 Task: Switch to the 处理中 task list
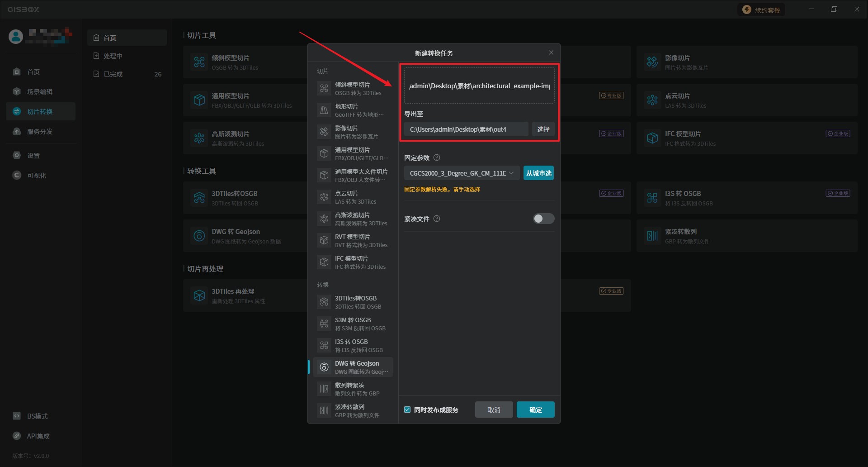tap(113, 56)
